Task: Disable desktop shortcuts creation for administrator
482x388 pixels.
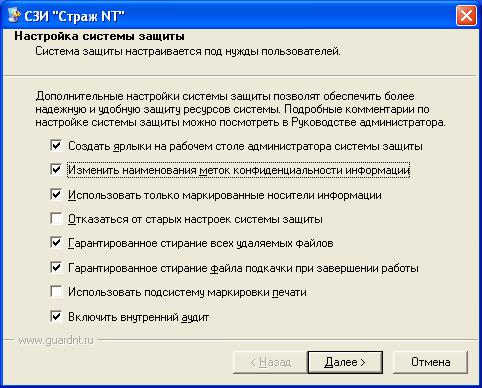Action: (56, 145)
